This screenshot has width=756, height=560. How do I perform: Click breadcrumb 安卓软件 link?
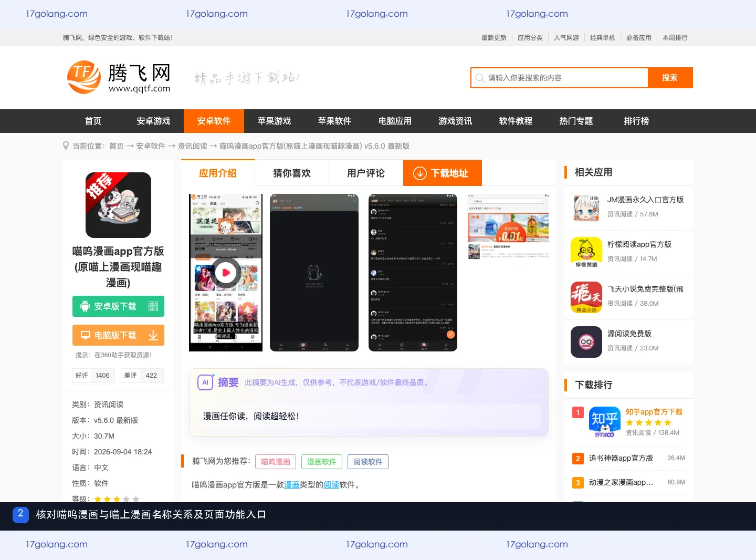click(x=151, y=146)
